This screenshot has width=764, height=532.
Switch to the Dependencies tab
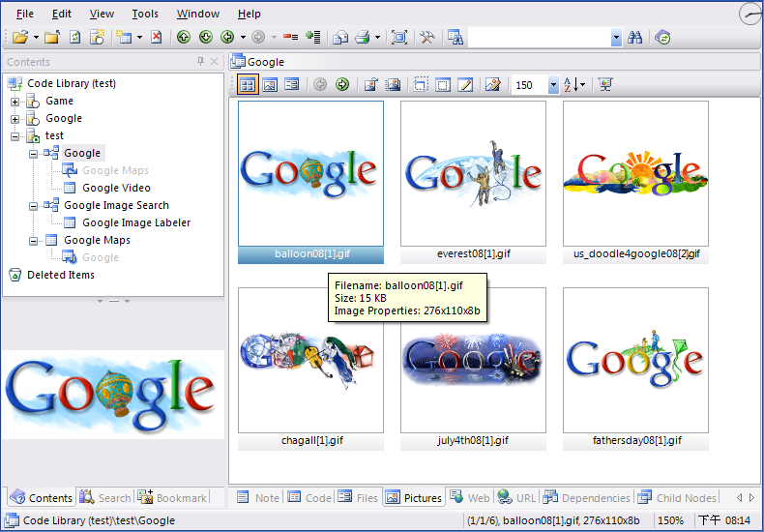(x=587, y=497)
